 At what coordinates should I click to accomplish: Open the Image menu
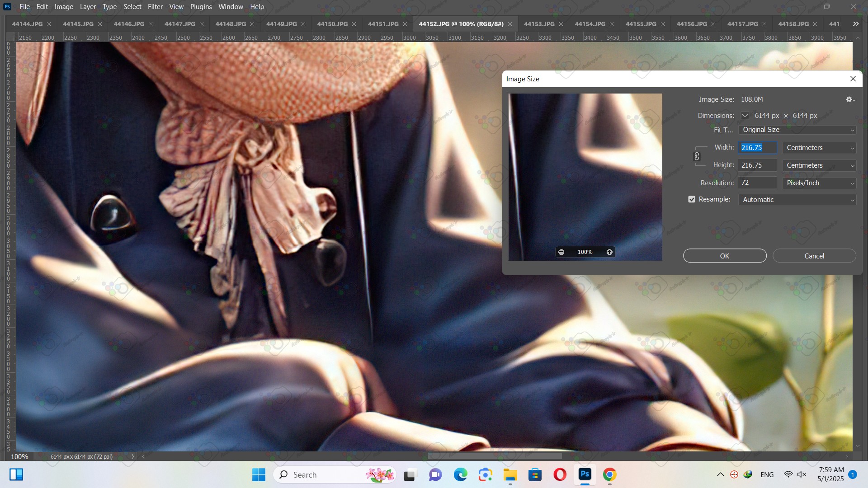(x=64, y=7)
